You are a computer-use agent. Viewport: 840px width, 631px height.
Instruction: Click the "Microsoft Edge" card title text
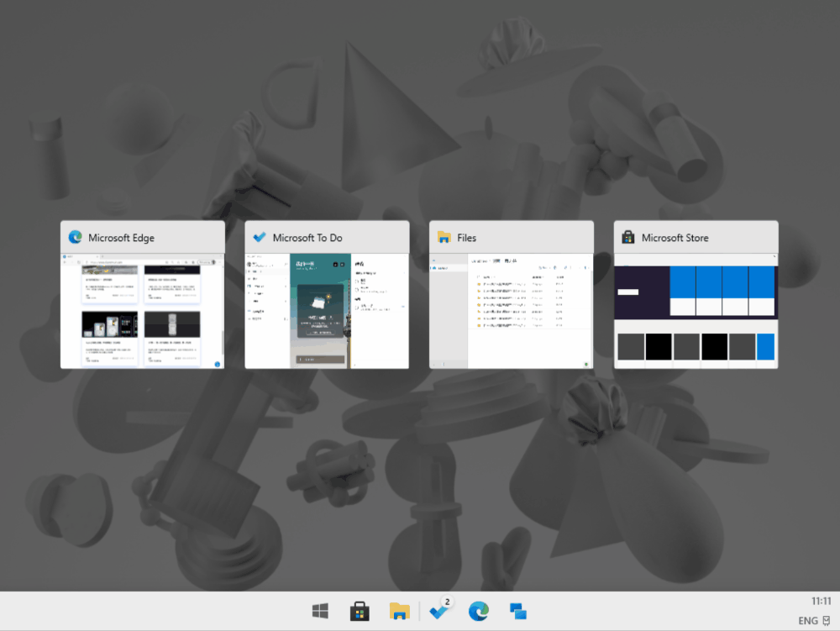click(121, 238)
